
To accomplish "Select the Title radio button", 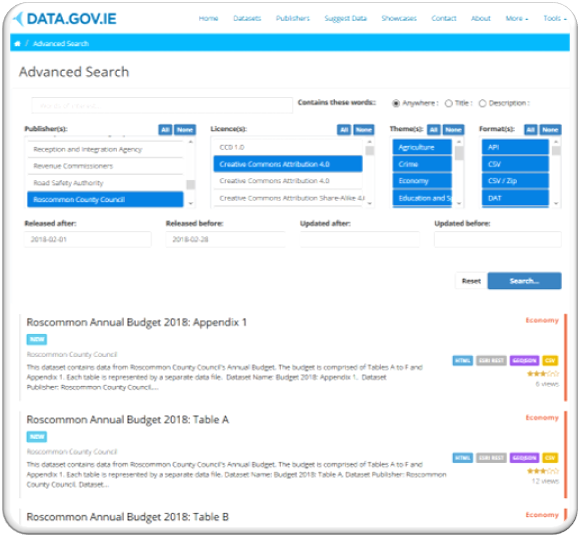I will 448,103.
